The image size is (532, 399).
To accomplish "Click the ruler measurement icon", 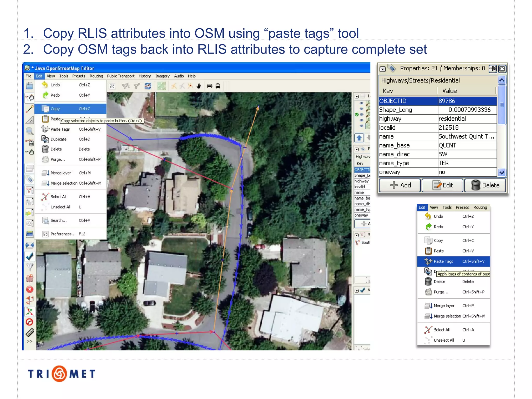I will (30, 332).
